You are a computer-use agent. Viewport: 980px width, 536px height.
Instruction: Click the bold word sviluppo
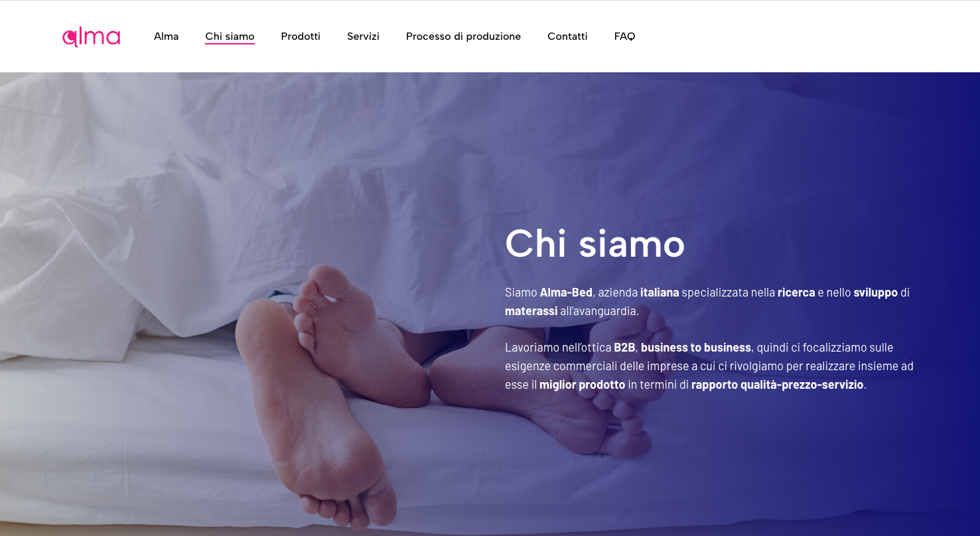pos(875,293)
